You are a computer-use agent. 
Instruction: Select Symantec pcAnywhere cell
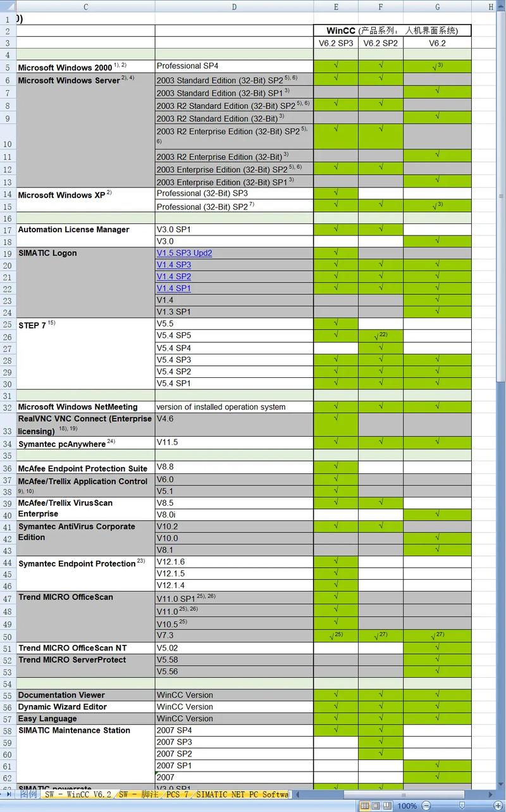85,443
